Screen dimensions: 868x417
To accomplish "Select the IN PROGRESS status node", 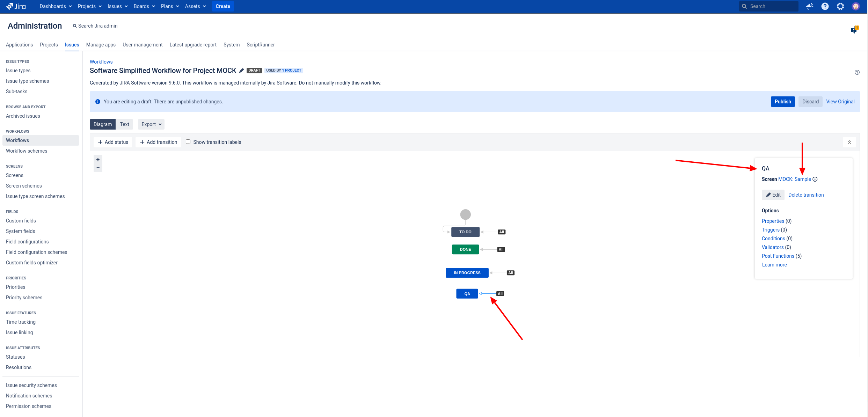I will [467, 273].
